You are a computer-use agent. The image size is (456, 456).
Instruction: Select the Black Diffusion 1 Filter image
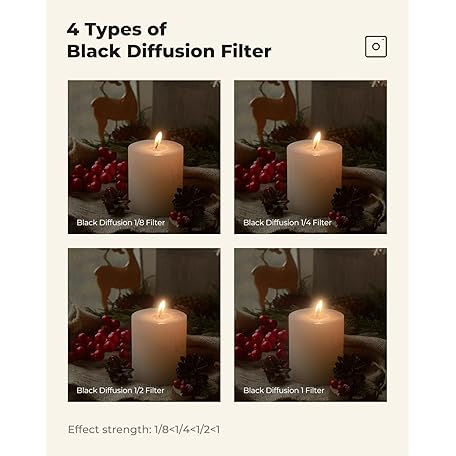(310, 325)
